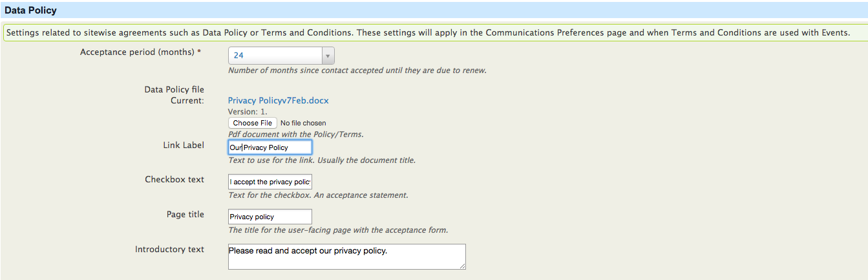Collapse the Data Policy section header
Viewport: 868px width, 280px height.
tap(434, 10)
